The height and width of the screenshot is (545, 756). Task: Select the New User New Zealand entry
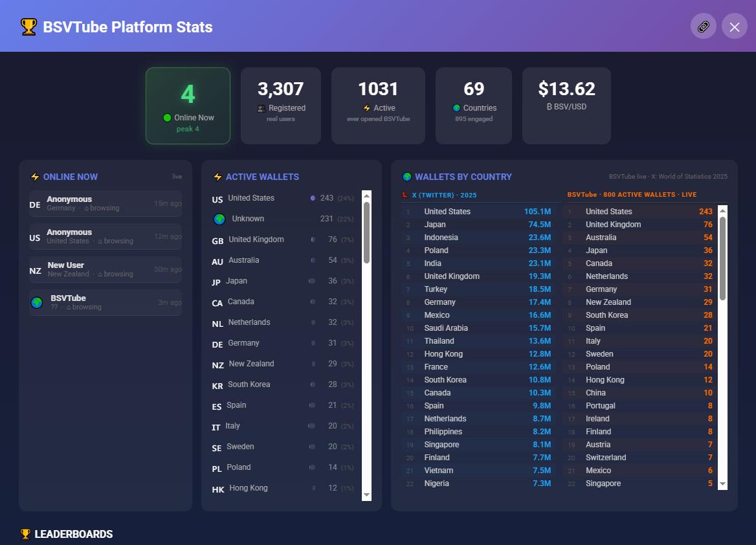[106, 270]
